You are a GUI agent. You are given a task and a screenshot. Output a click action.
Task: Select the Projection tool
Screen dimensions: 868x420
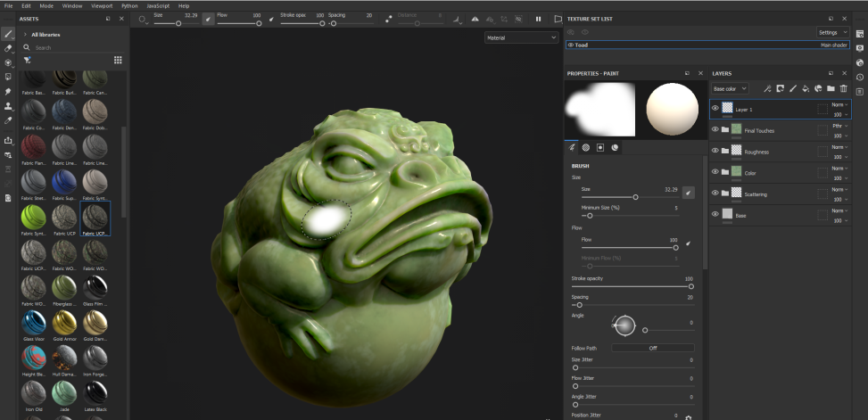[8, 63]
